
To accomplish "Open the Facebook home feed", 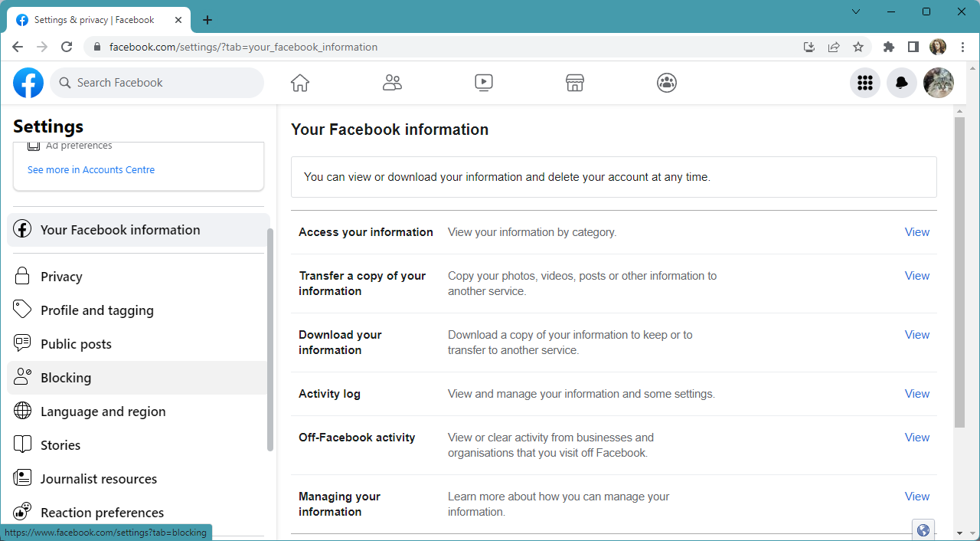I will tap(299, 82).
